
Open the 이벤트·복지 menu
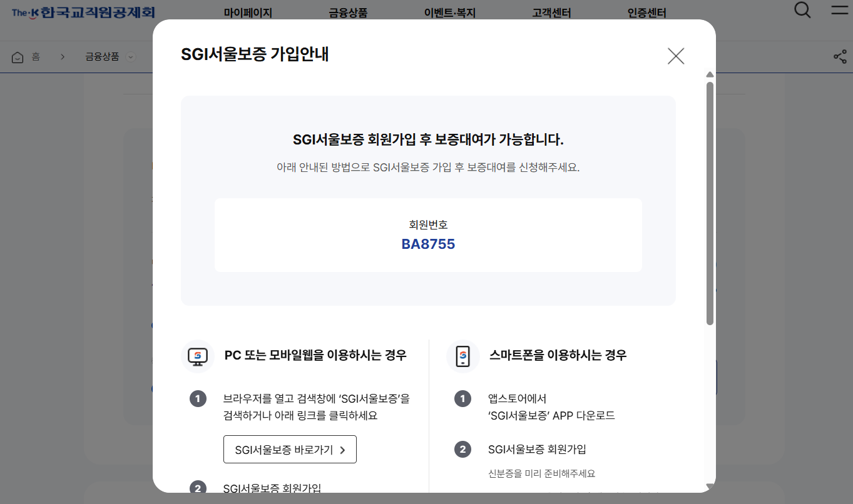point(449,13)
